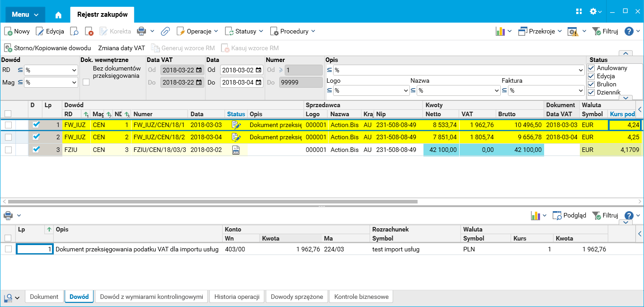Open Dowód z wymiarami kontrolingowymi tab
The image size is (644, 307).
click(151, 297)
